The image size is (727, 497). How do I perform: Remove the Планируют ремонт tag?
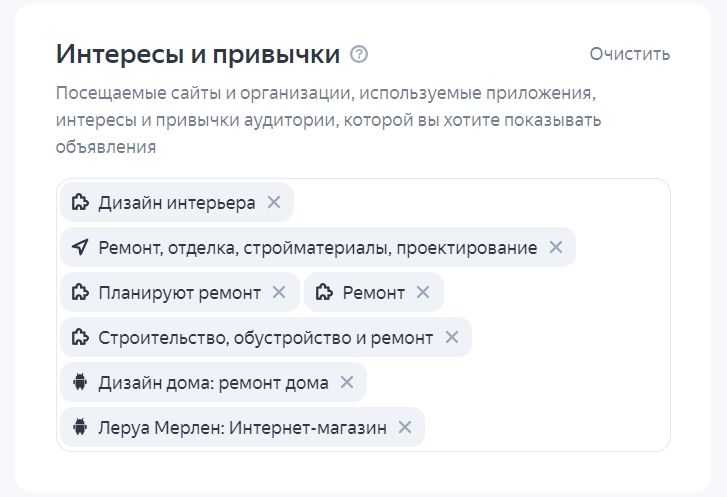279,292
